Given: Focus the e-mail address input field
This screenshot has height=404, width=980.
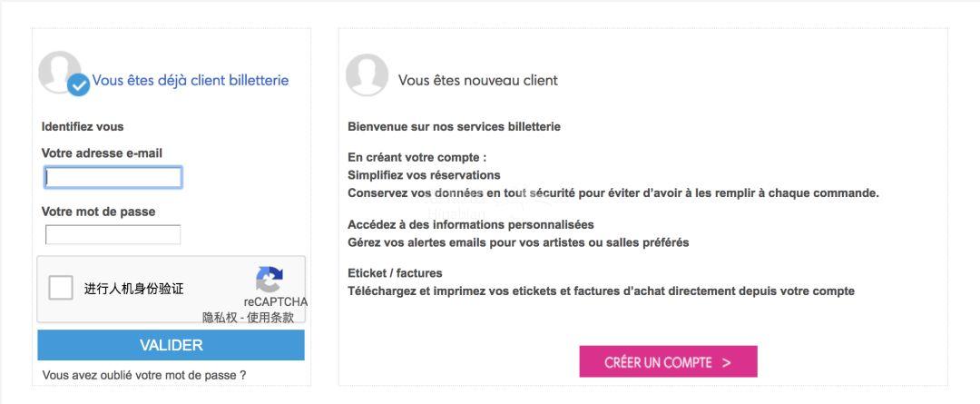Looking at the screenshot, I should click(x=113, y=178).
